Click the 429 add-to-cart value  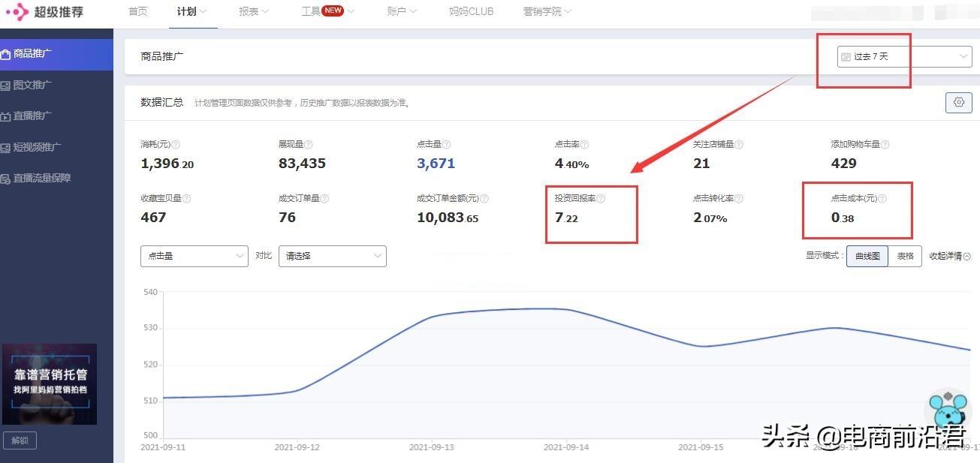(844, 164)
